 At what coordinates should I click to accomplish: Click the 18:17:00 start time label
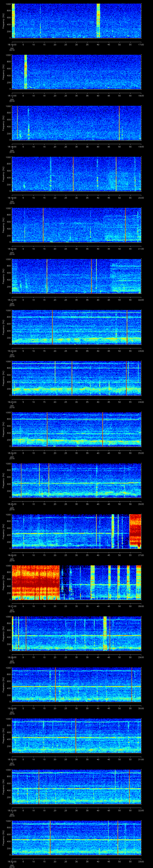(x=12, y=96)
